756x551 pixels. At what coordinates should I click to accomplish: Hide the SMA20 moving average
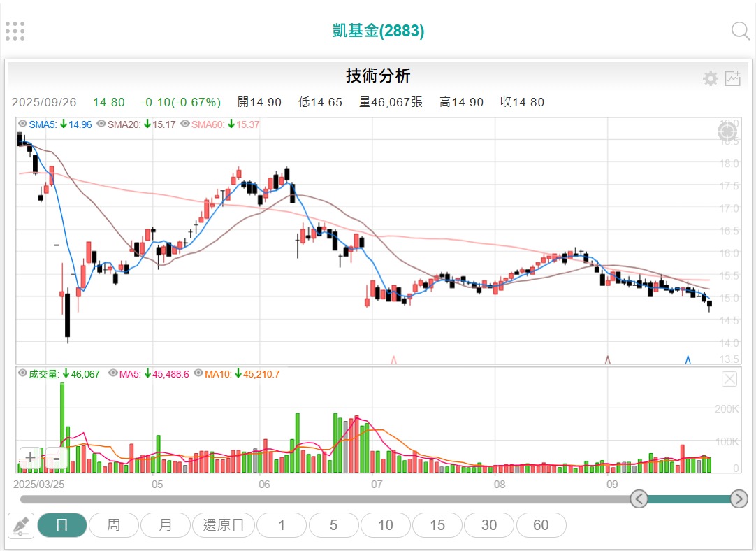[x=101, y=124]
